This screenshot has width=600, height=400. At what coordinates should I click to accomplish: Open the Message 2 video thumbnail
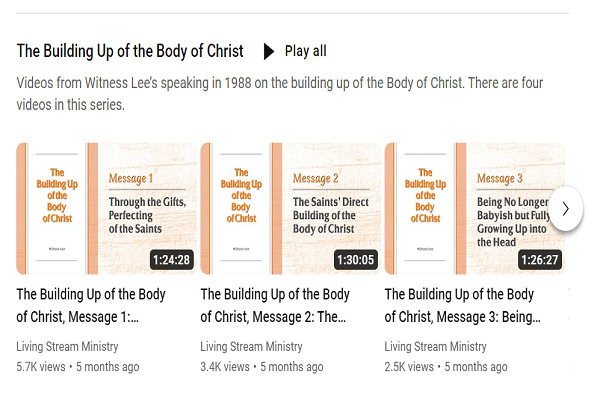click(x=290, y=209)
